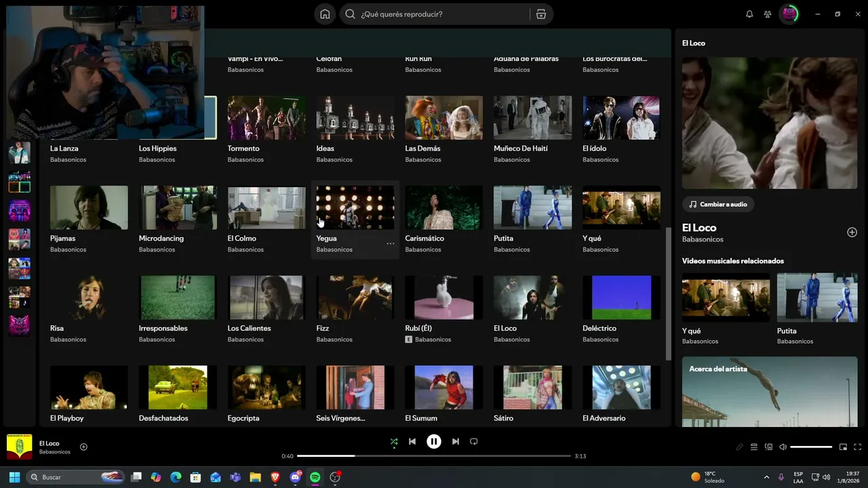Go to Spotify Home via house icon
Image resolution: width=868 pixels, height=488 pixels.
pyautogui.click(x=325, y=14)
